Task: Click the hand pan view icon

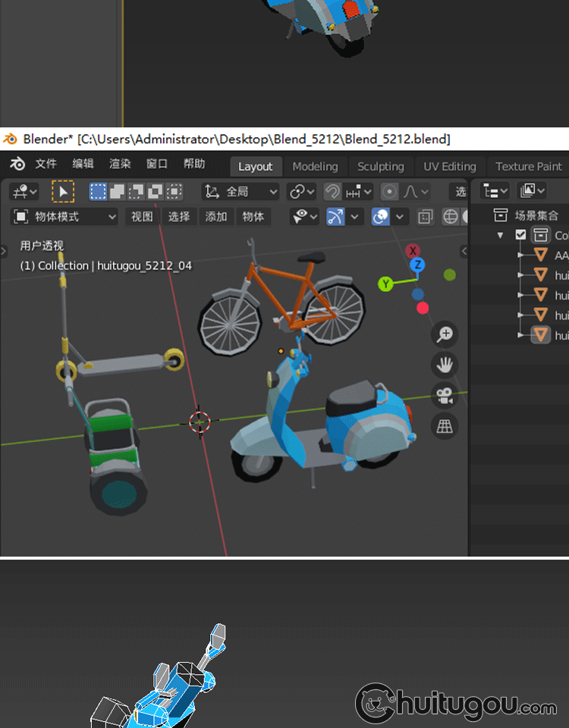Action: click(445, 365)
